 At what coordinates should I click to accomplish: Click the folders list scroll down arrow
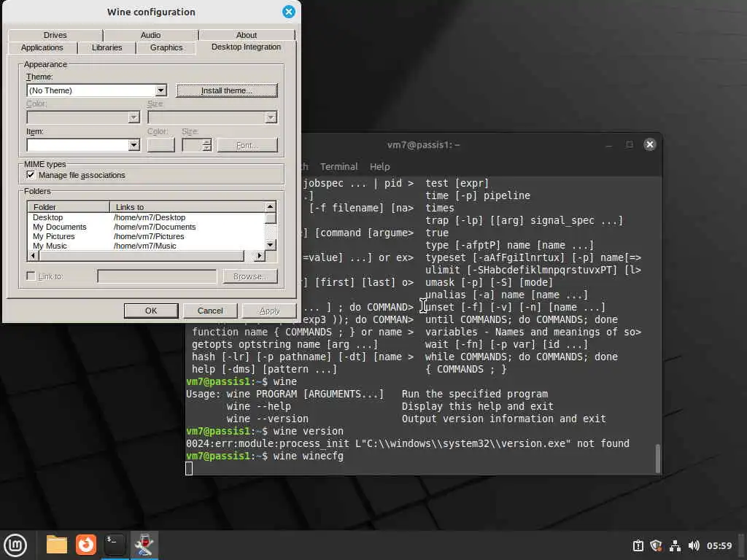point(271,245)
